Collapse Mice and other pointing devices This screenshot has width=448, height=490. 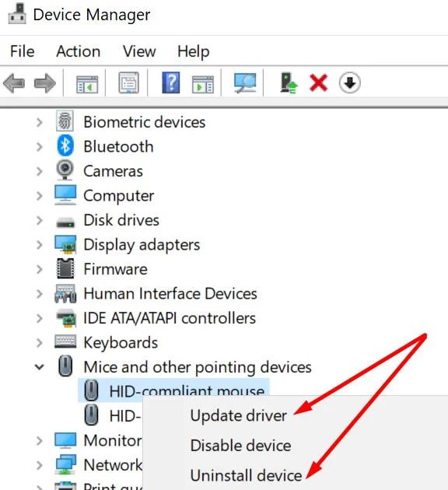40,367
